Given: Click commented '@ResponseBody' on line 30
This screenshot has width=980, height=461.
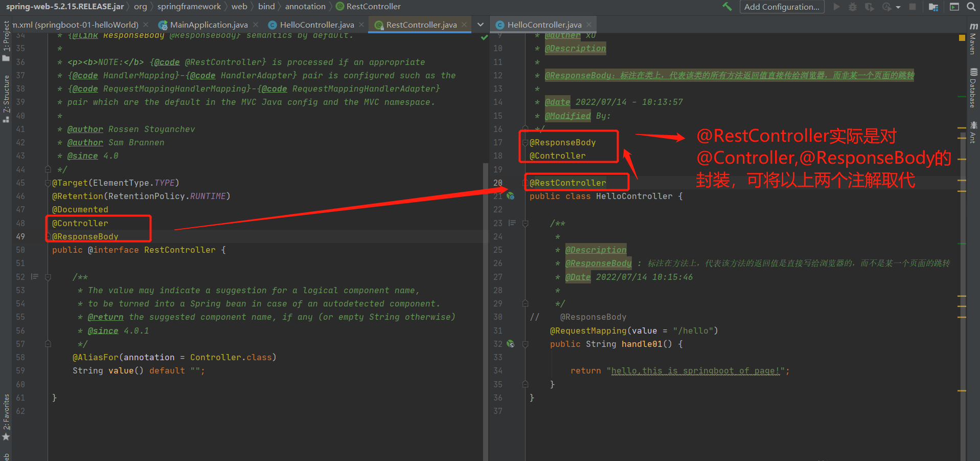Looking at the screenshot, I should (593, 317).
